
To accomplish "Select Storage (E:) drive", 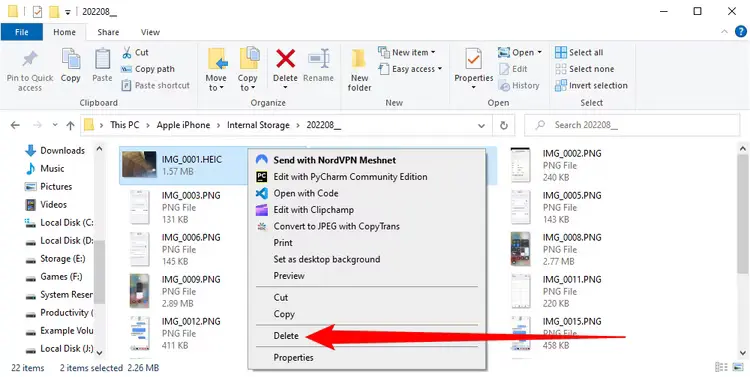I will pos(55,259).
